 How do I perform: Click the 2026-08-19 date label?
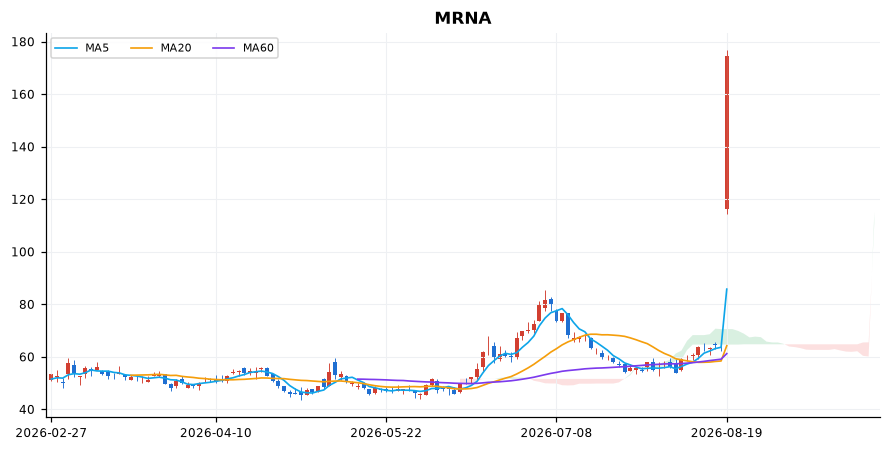pos(727,433)
